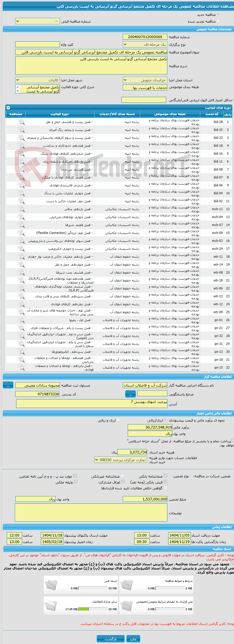The height and width of the screenshot is (644, 234).
Task: Open the view icon for row qri-13
Action: pyautogui.click(x=21, y=352)
